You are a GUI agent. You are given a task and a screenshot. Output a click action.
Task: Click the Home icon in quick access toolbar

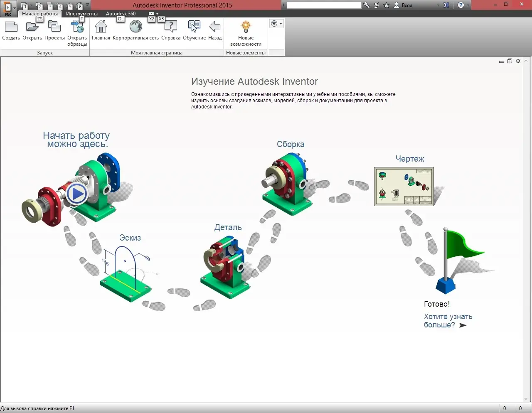click(79, 6)
